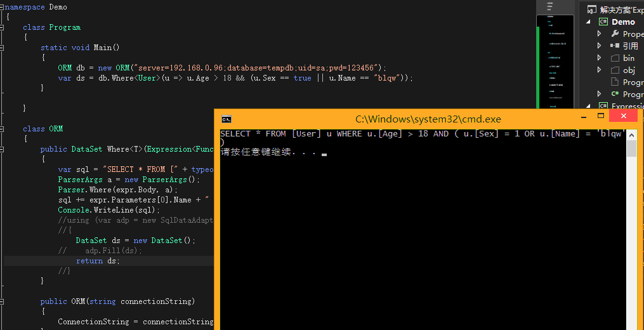Collapse the Demo project tree node
The image size is (644, 330).
point(588,22)
